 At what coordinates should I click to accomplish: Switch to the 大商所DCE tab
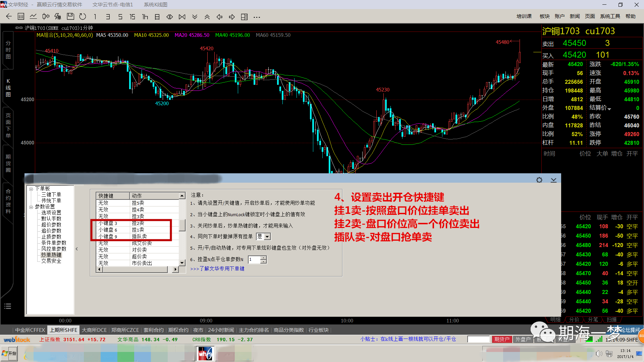(x=94, y=330)
